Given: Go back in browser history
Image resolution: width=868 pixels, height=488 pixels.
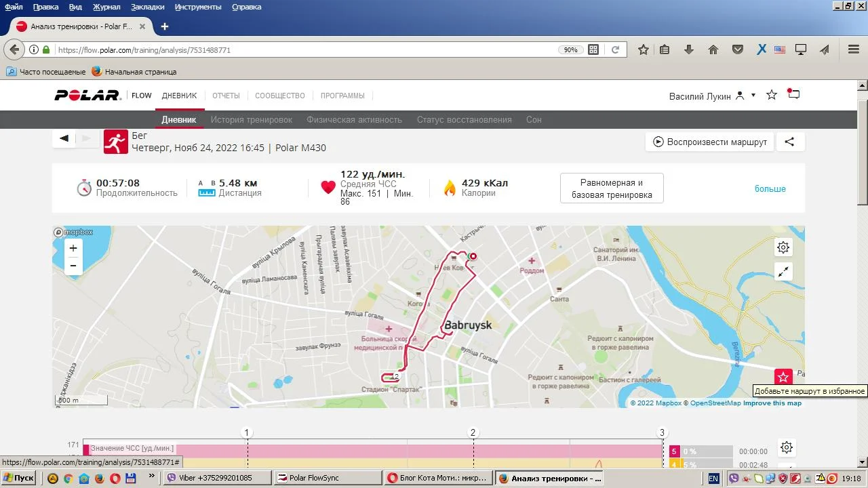Looking at the screenshot, I should [x=14, y=49].
